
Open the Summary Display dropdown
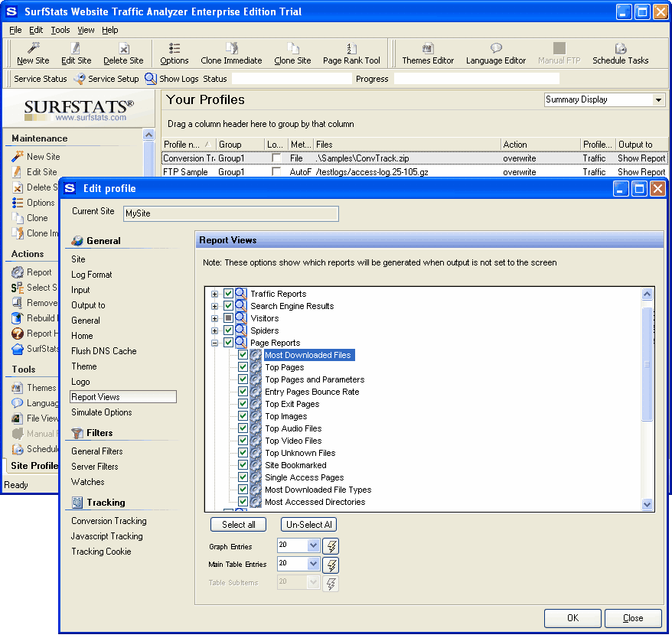point(658,100)
